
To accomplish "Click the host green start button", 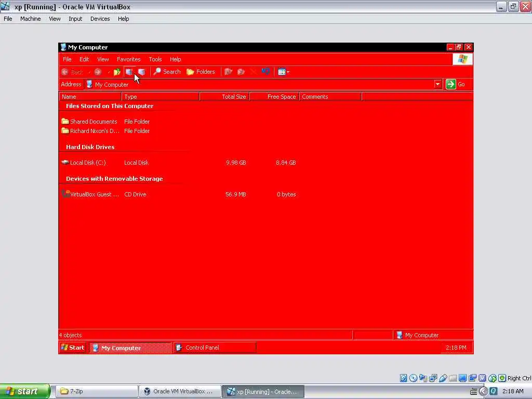I will (25, 392).
